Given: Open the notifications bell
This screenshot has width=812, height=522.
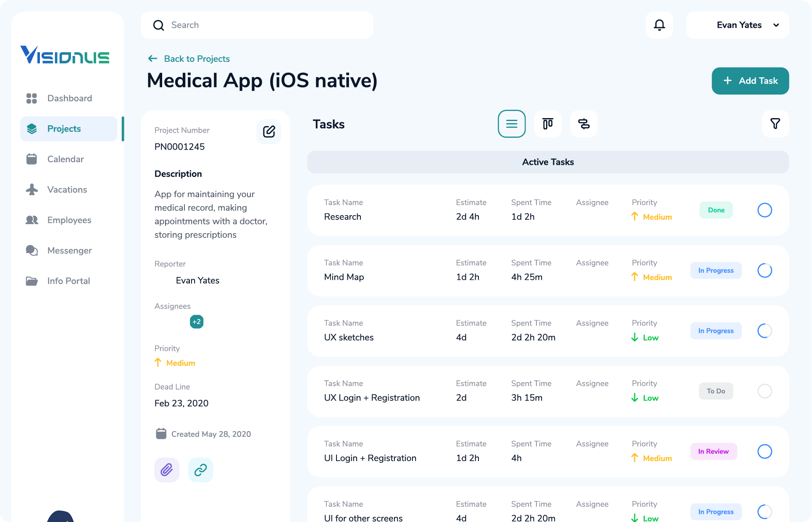Looking at the screenshot, I should click(659, 25).
